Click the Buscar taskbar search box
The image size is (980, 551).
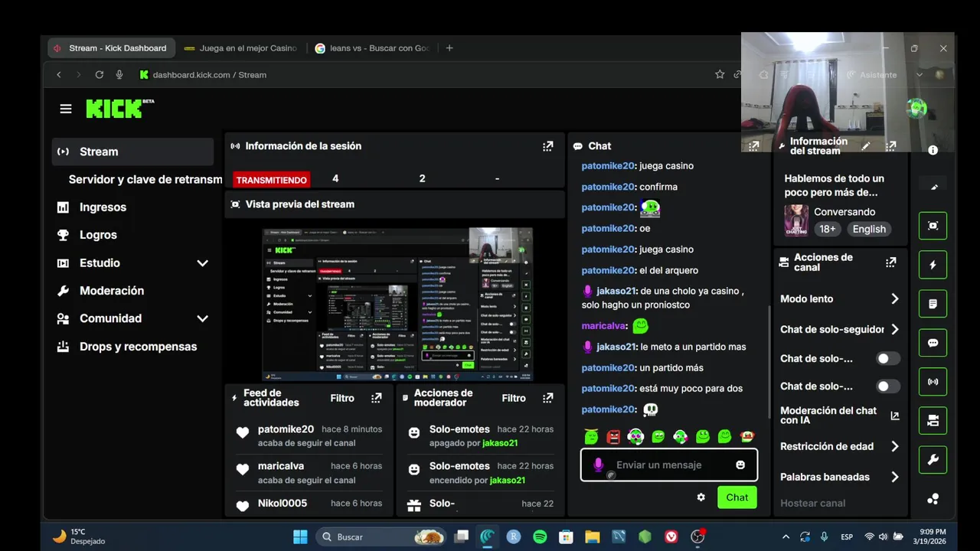(381, 536)
